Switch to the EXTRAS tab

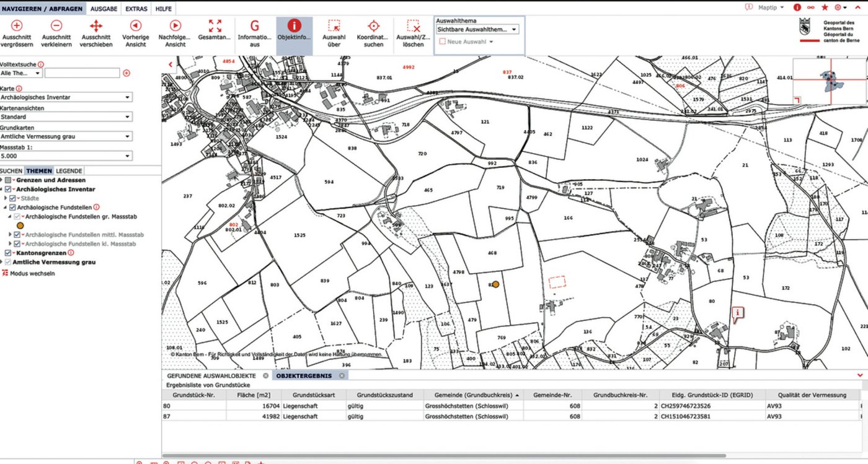click(x=135, y=9)
